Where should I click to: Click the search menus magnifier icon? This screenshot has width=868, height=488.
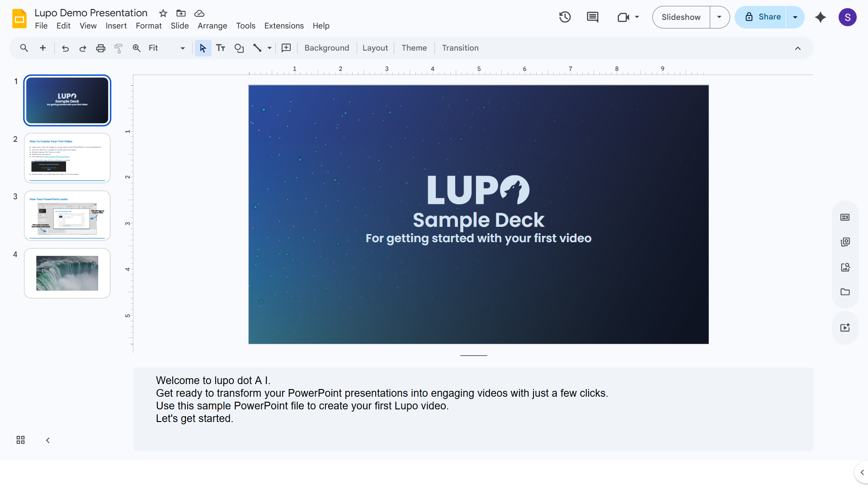point(24,48)
